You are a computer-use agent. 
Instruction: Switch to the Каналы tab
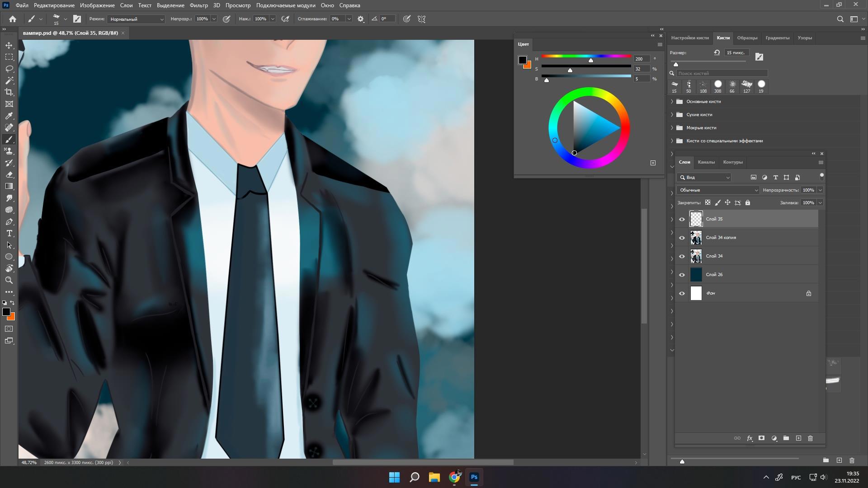[x=706, y=162]
